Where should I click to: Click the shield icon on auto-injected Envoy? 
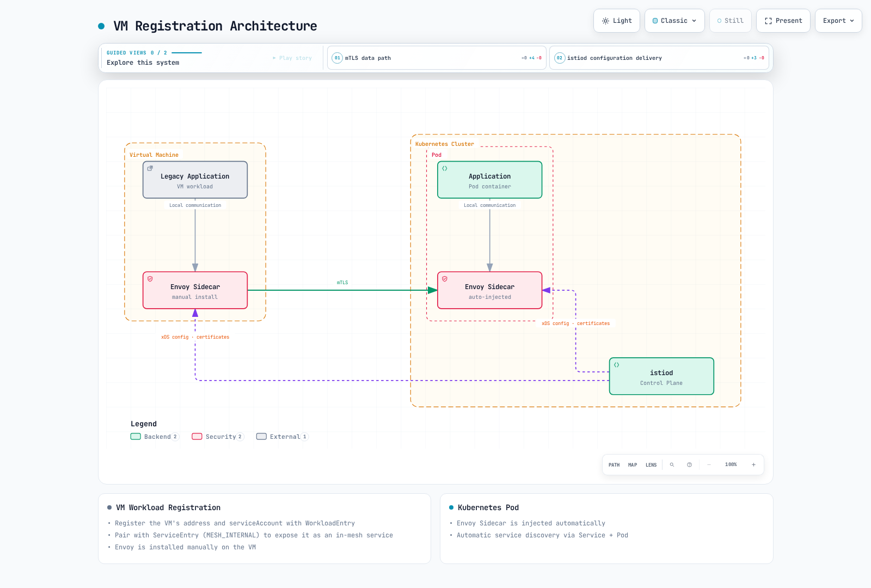[445, 279]
